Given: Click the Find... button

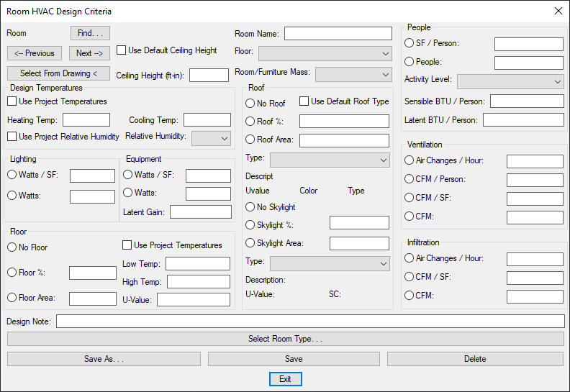Looking at the screenshot, I should click(x=90, y=33).
